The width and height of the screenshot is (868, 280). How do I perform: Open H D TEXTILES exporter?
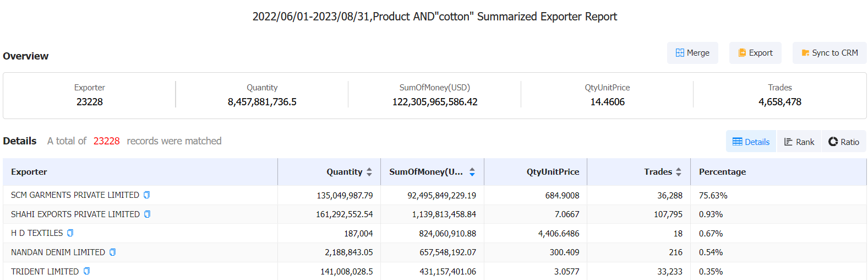[x=37, y=233]
